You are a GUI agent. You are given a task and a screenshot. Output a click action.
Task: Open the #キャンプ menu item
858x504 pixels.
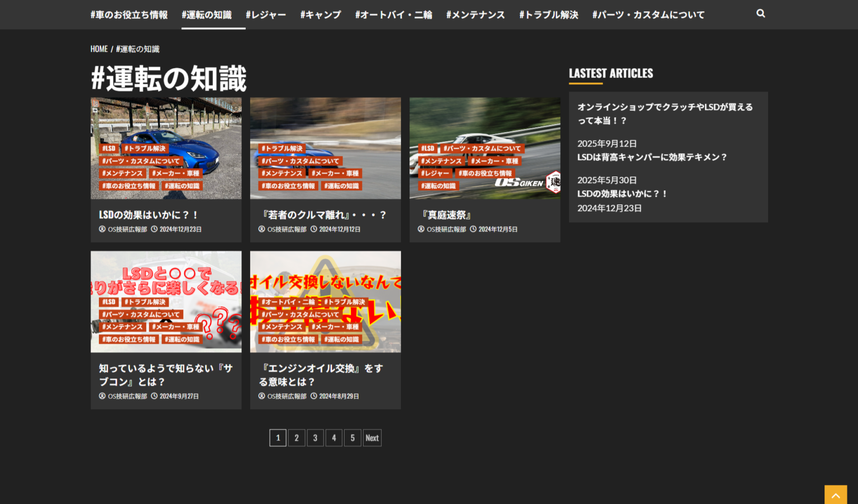coord(321,15)
